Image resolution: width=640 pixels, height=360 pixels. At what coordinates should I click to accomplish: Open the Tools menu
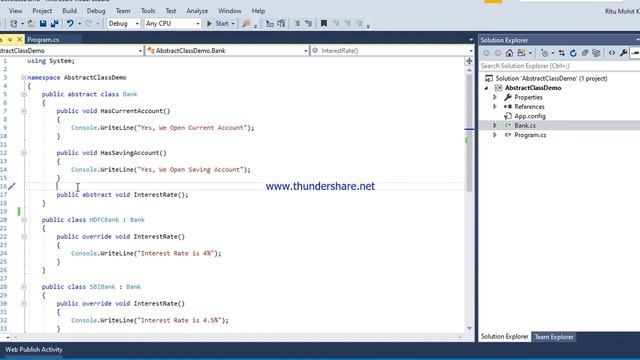click(x=148, y=11)
